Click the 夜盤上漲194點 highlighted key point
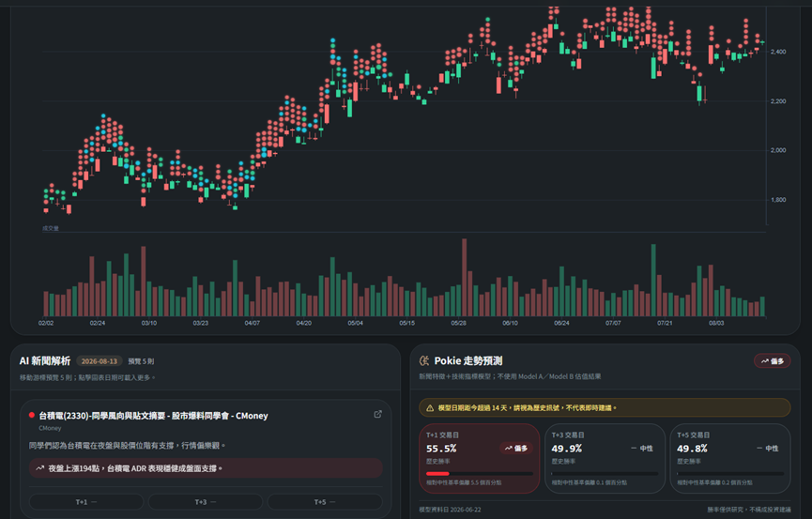This screenshot has width=812, height=519. coord(206,468)
